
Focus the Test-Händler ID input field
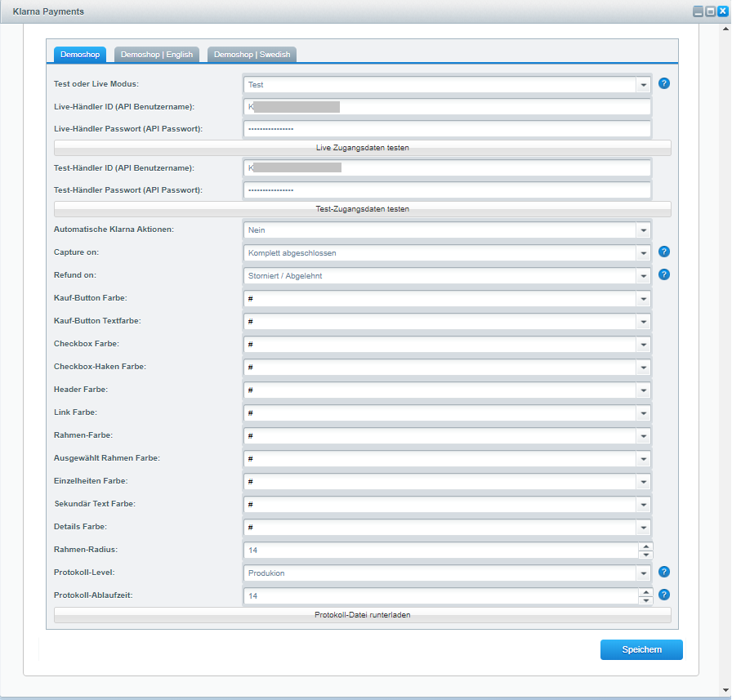(x=447, y=168)
